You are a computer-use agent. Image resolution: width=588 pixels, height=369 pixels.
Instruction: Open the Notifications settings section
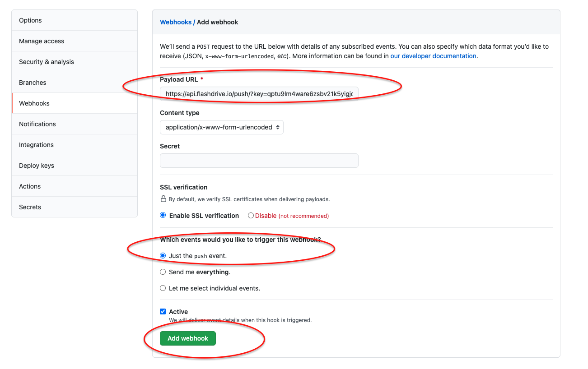[37, 124]
